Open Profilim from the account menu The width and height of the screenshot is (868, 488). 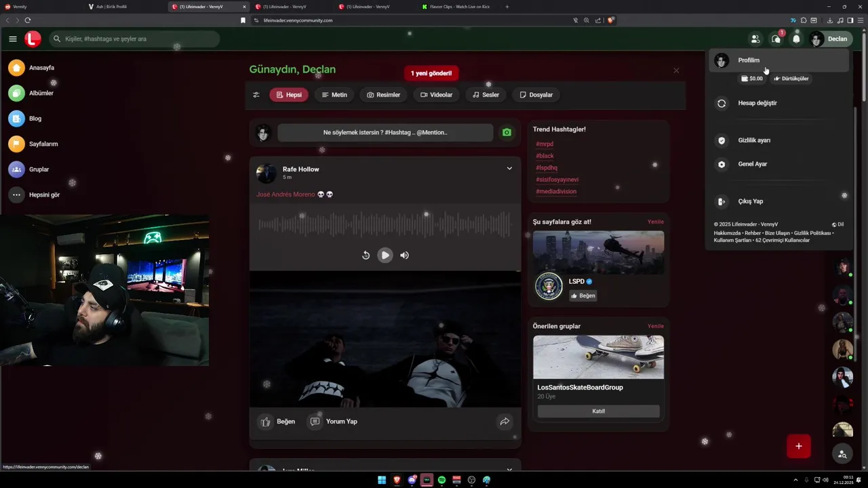(x=778, y=60)
